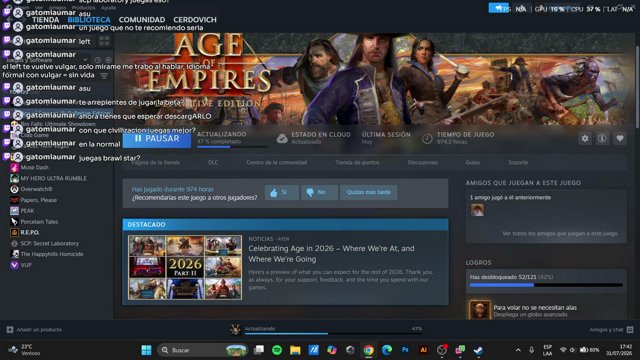Click the thumbs-up Sí button
The image size is (640, 360).
282,192
